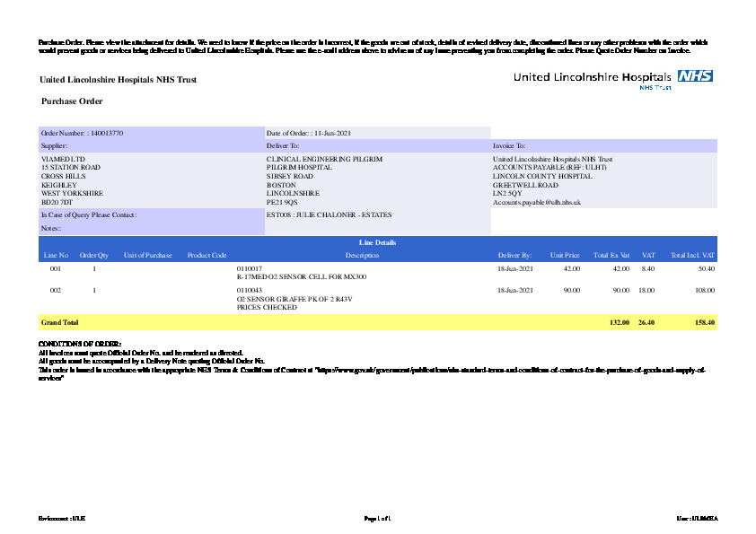Click the Deliver To section label
Screen dimensions: 756x534
283,145
